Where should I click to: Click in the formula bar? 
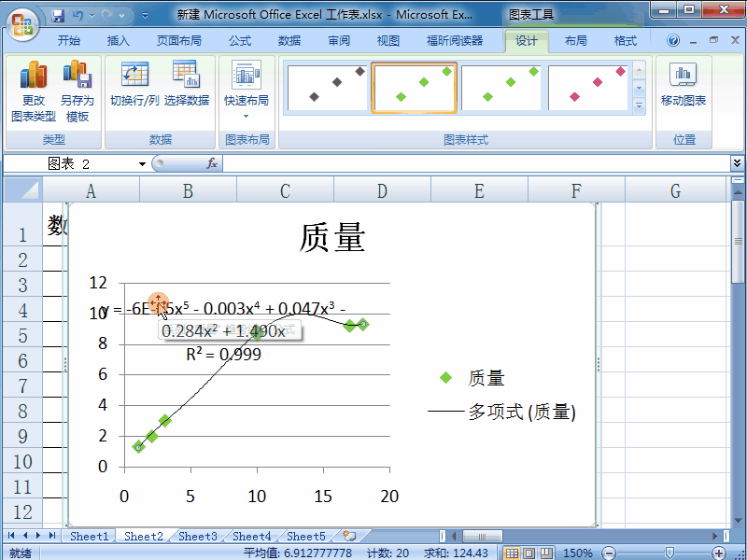(x=475, y=164)
